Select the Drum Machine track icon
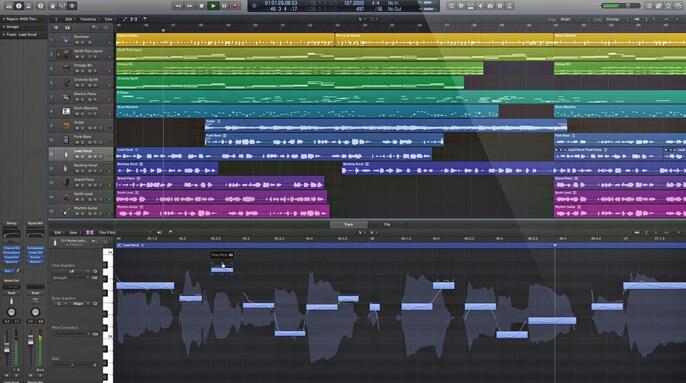The width and height of the screenshot is (686, 383). click(66, 111)
